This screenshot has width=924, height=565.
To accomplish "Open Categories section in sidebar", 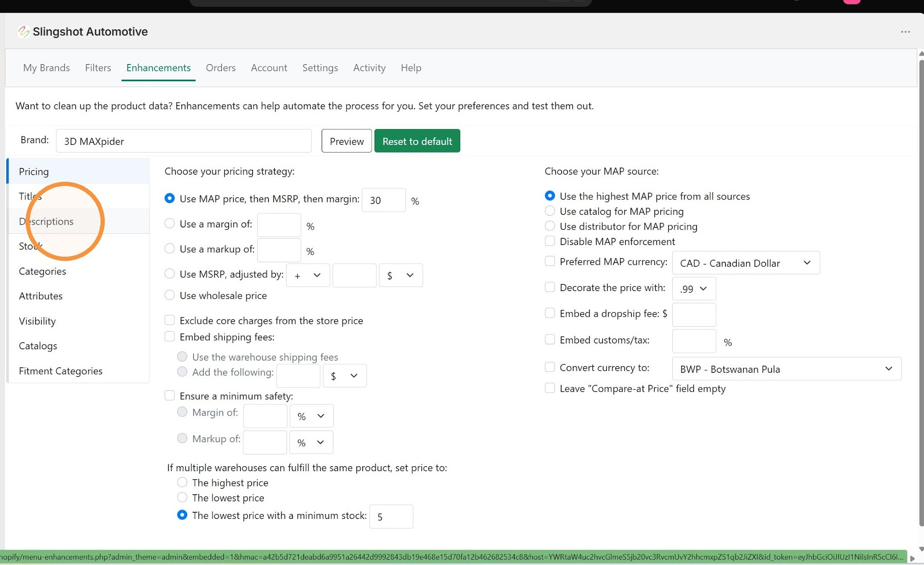I will (79, 271).
